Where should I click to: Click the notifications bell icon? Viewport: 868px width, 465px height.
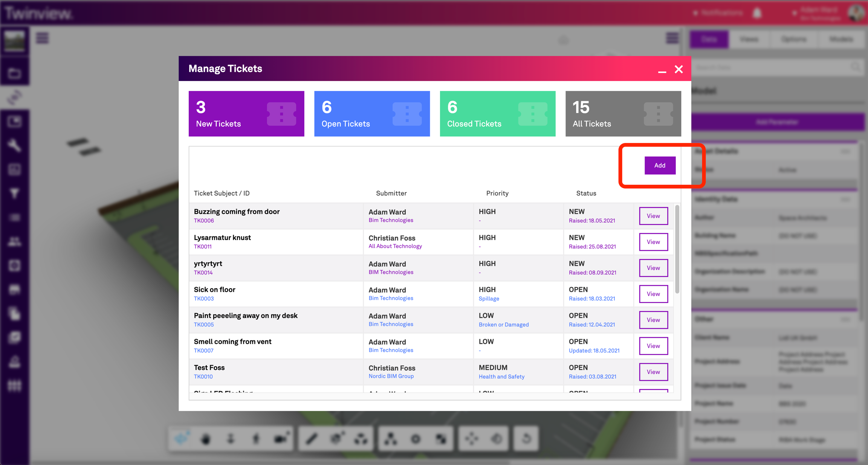(x=757, y=13)
